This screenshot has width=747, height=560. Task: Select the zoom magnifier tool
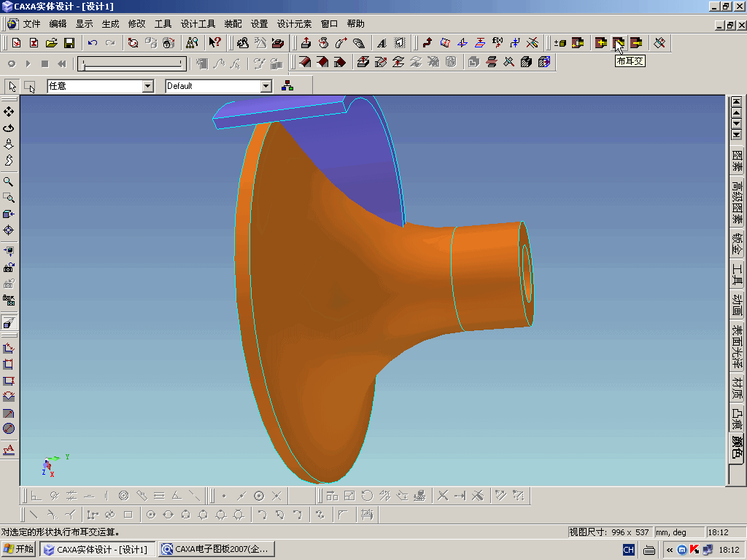[9, 182]
